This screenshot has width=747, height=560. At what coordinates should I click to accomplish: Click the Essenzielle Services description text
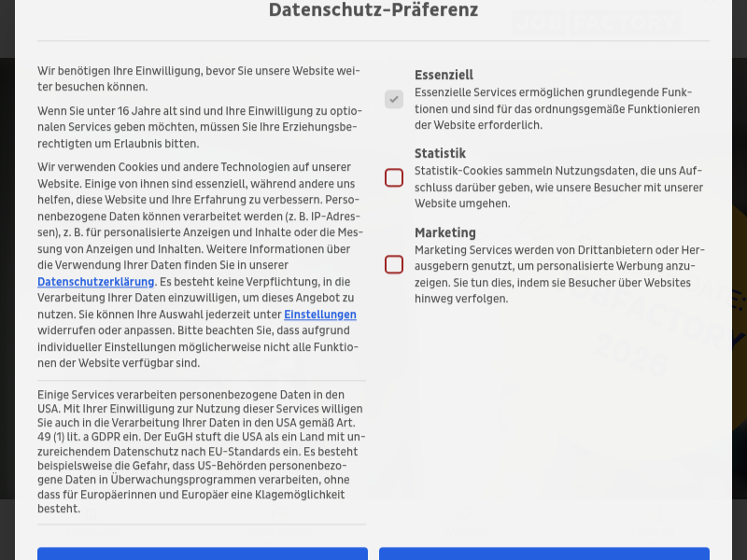[x=557, y=108]
